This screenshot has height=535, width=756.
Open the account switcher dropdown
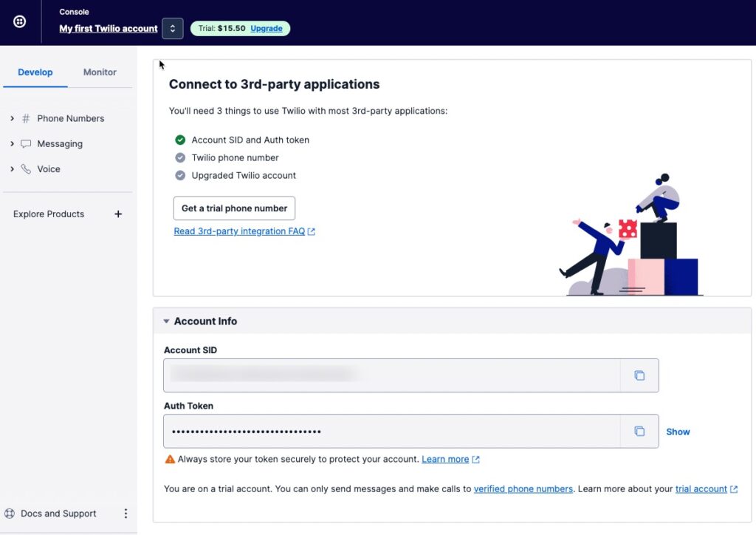(x=173, y=28)
